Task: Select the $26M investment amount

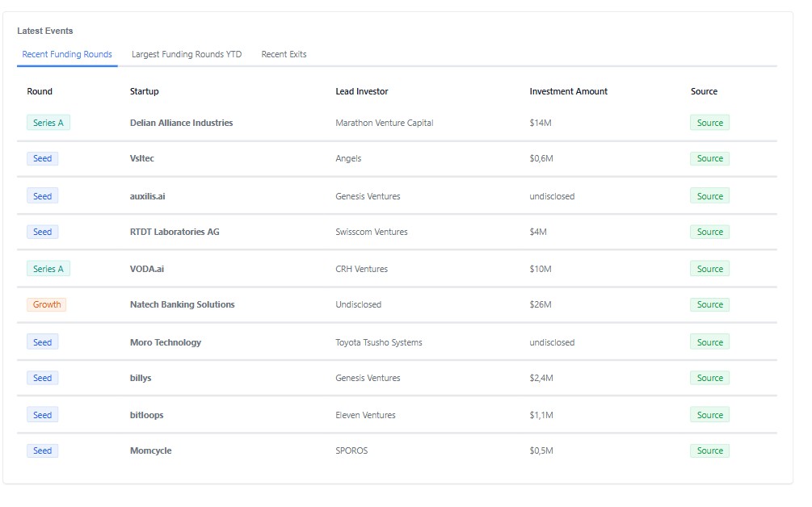Action: point(541,304)
